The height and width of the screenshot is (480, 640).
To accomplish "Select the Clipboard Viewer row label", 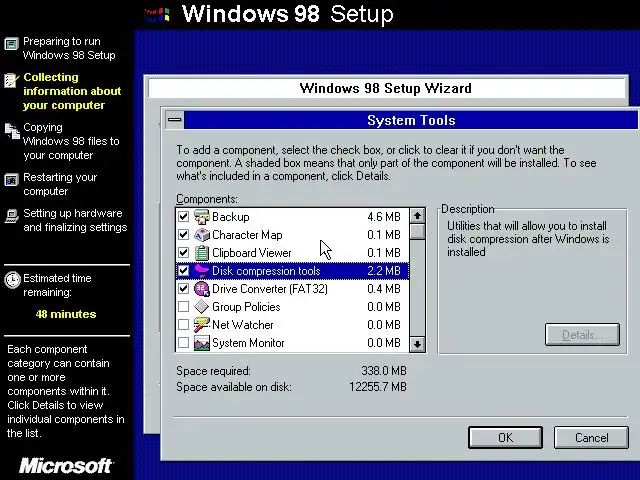I will click(251, 253).
